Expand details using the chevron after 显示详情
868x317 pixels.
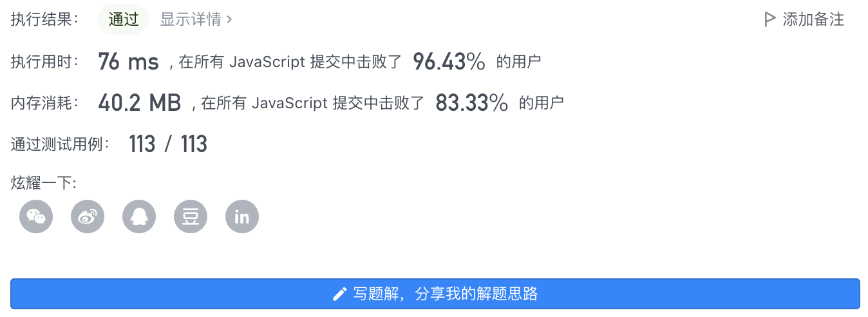pyautogui.click(x=229, y=20)
